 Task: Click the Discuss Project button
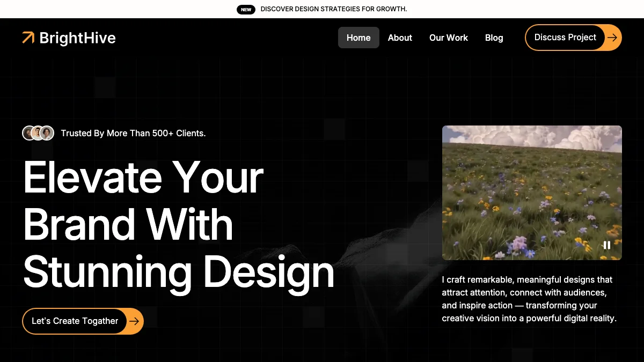pos(573,38)
